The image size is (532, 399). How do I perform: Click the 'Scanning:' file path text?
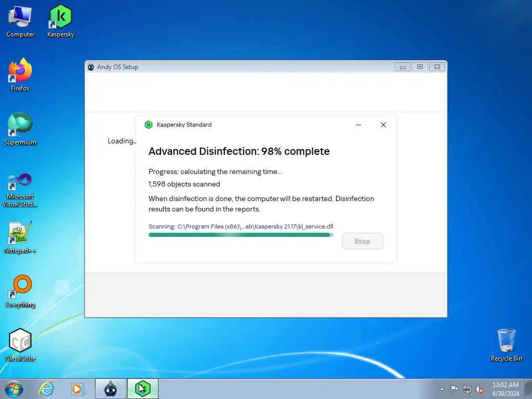(241, 227)
